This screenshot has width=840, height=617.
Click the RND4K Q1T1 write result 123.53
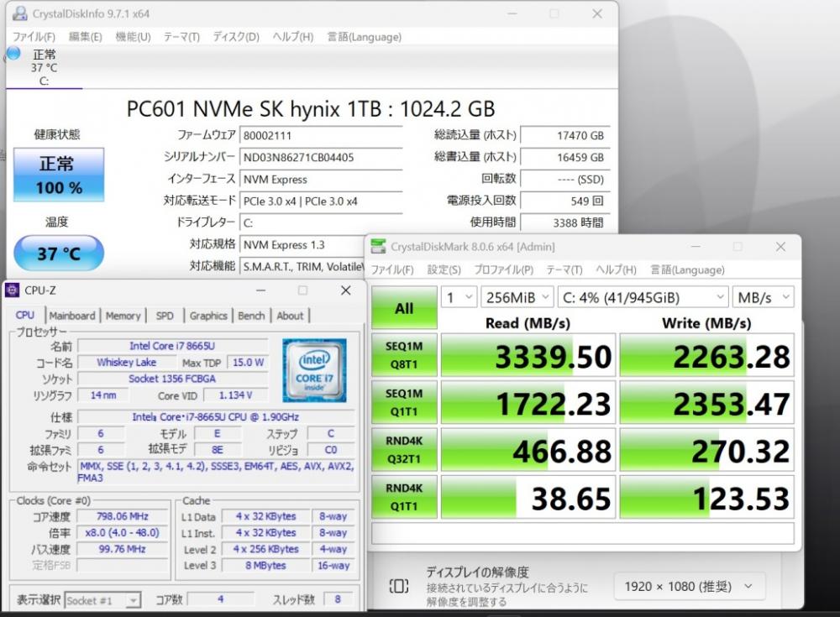tap(706, 497)
